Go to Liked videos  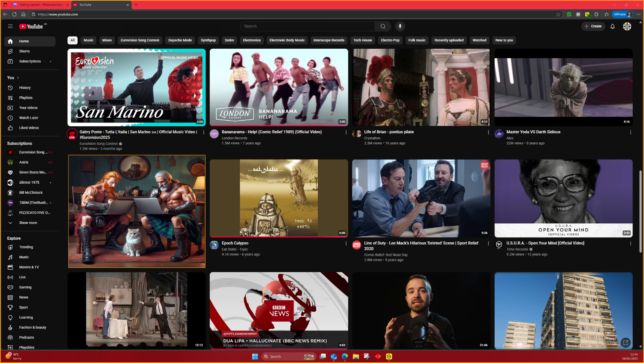click(x=29, y=128)
